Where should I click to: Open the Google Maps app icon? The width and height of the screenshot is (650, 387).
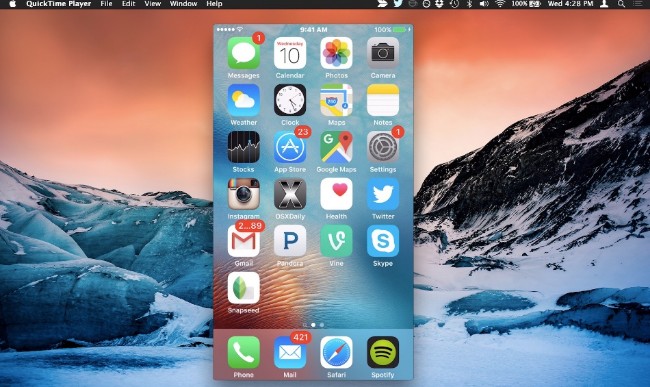pyautogui.click(x=336, y=147)
